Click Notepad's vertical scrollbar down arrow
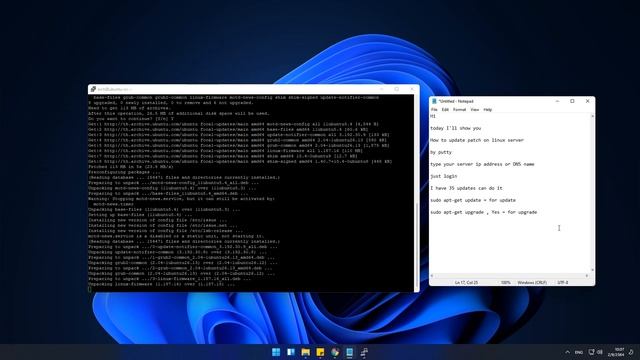This screenshot has height=360, width=640. [592, 270]
